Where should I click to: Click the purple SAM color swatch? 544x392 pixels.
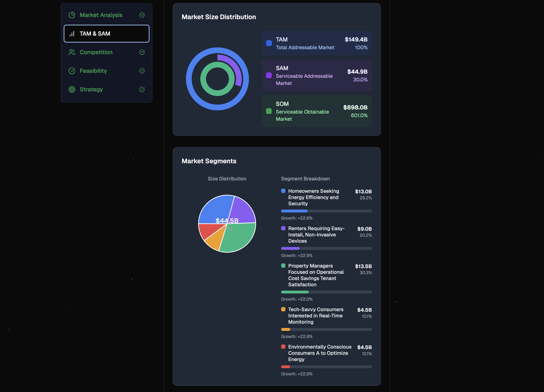269,75
